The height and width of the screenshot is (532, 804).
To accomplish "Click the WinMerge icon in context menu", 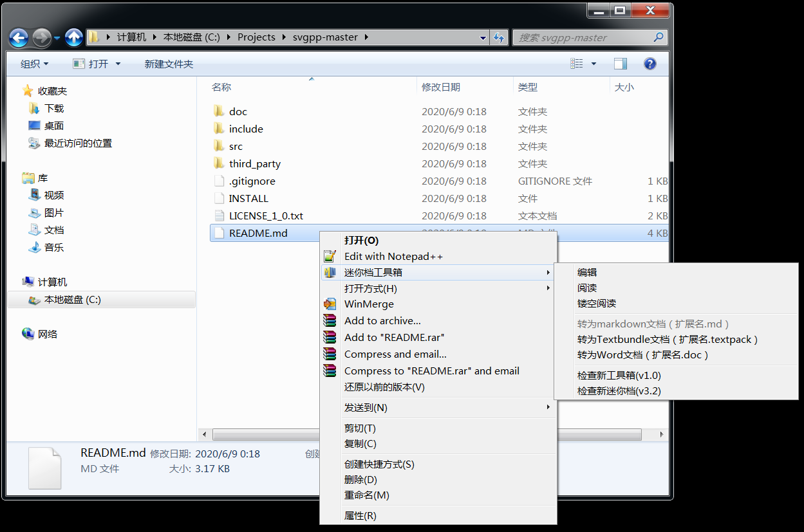I will click(330, 304).
